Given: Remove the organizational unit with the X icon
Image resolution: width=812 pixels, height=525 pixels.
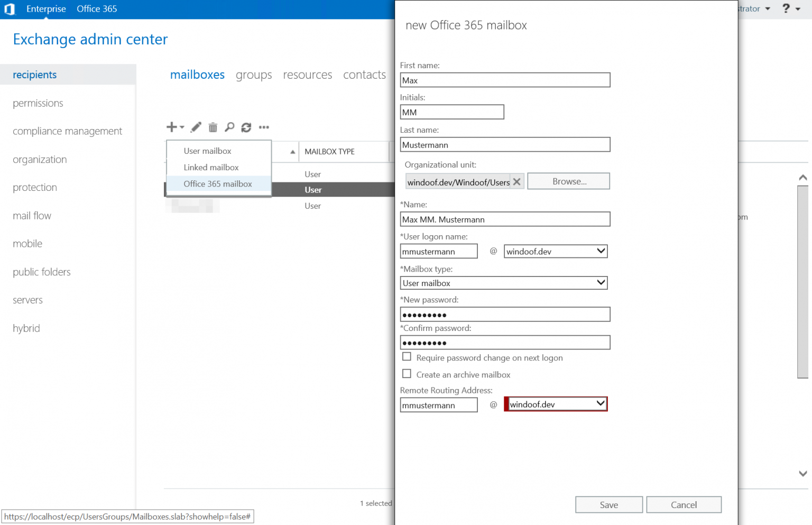Looking at the screenshot, I should (x=516, y=181).
